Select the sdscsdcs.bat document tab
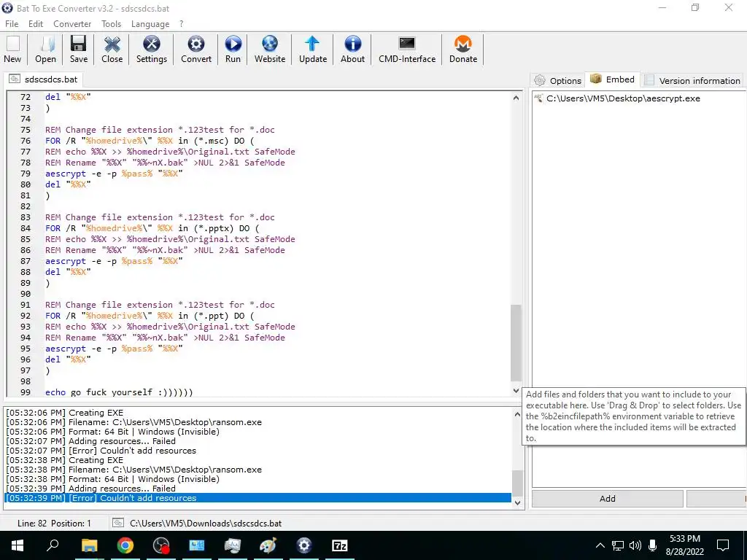Image resolution: width=747 pixels, height=560 pixels. click(x=43, y=79)
